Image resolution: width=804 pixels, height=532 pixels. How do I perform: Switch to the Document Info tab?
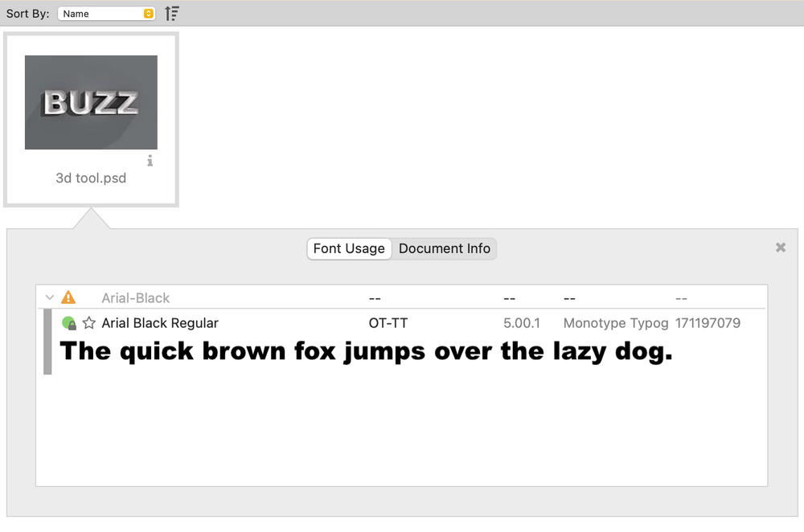pyautogui.click(x=445, y=248)
